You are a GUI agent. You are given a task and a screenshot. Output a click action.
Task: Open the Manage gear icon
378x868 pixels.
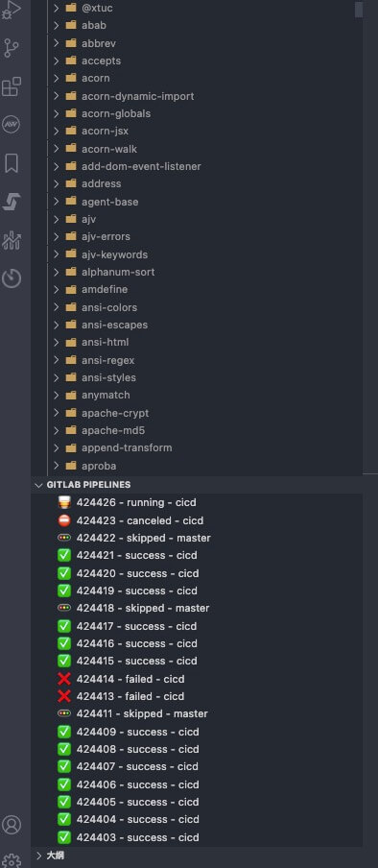click(12, 859)
